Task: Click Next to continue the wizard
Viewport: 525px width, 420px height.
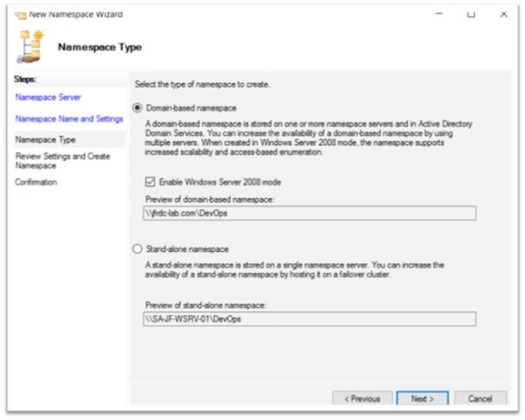Action: click(422, 398)
